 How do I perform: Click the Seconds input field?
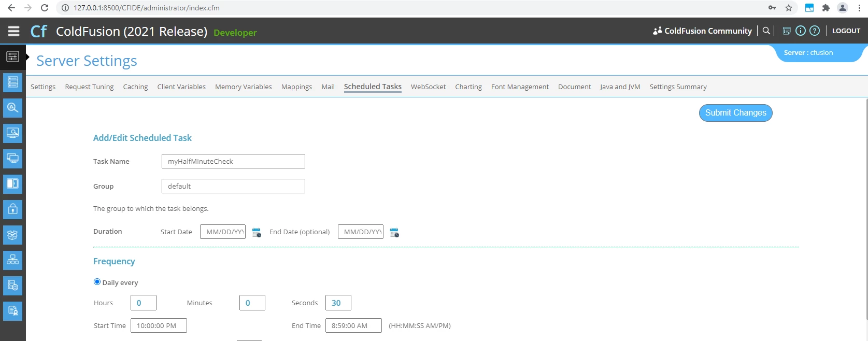(338, 303)
